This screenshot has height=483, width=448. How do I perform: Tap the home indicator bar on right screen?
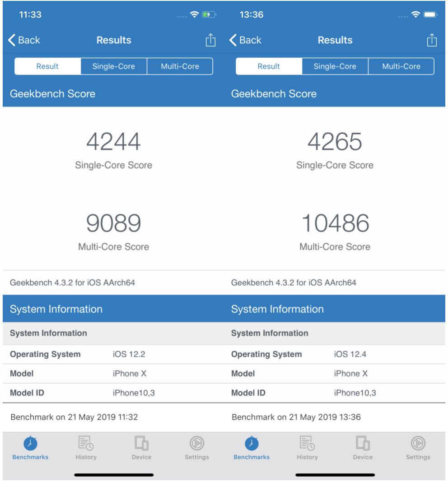pos(335,475)
